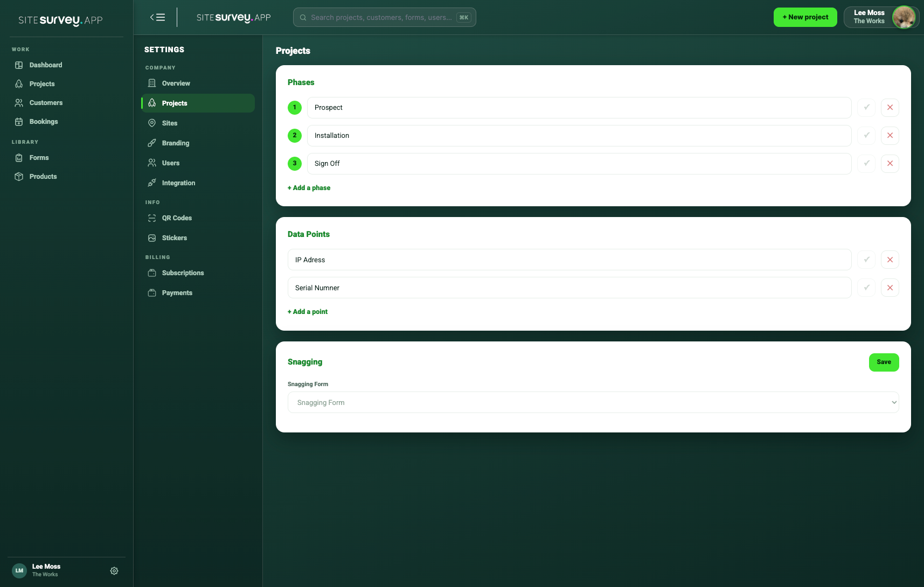
Task: Edit the Installation phase name field
Action: [x=579, y=136]
